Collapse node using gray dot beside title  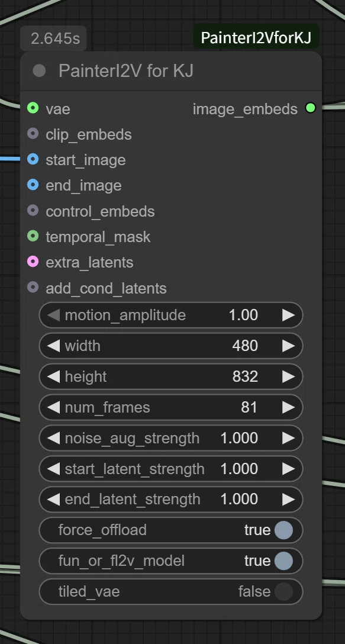39,71
